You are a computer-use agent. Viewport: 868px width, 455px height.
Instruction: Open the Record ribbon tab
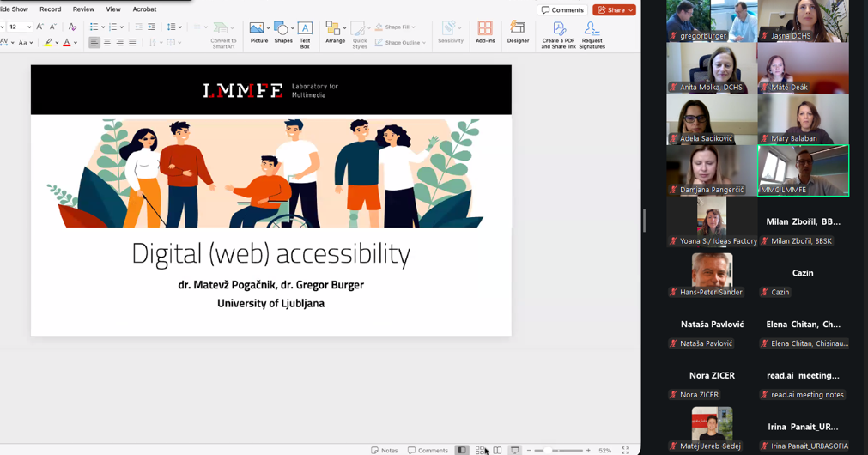click(51, 9)
